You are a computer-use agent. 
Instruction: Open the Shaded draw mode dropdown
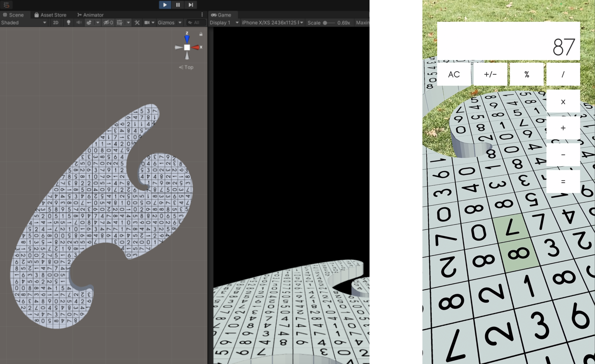pos(24,23)
